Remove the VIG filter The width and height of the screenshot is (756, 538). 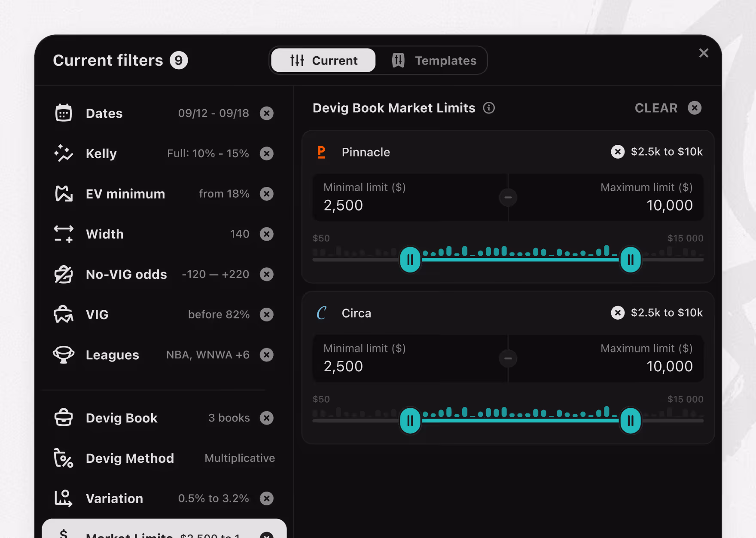[x=267, y=315]
